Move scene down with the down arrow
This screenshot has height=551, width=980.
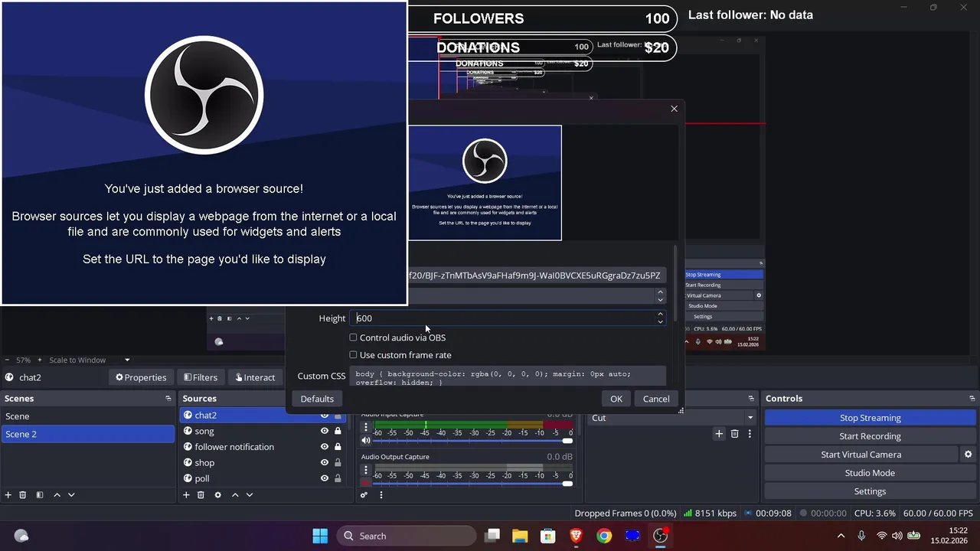click(71, 495)
